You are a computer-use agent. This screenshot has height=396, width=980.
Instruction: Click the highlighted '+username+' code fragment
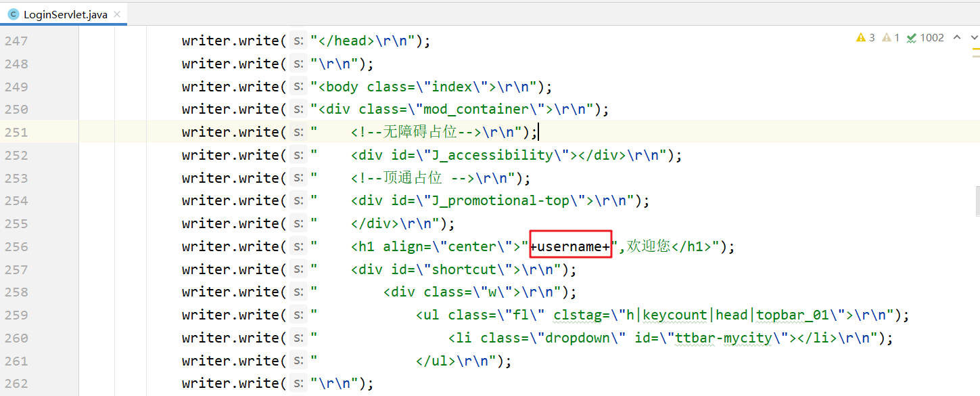coord(570,246)
